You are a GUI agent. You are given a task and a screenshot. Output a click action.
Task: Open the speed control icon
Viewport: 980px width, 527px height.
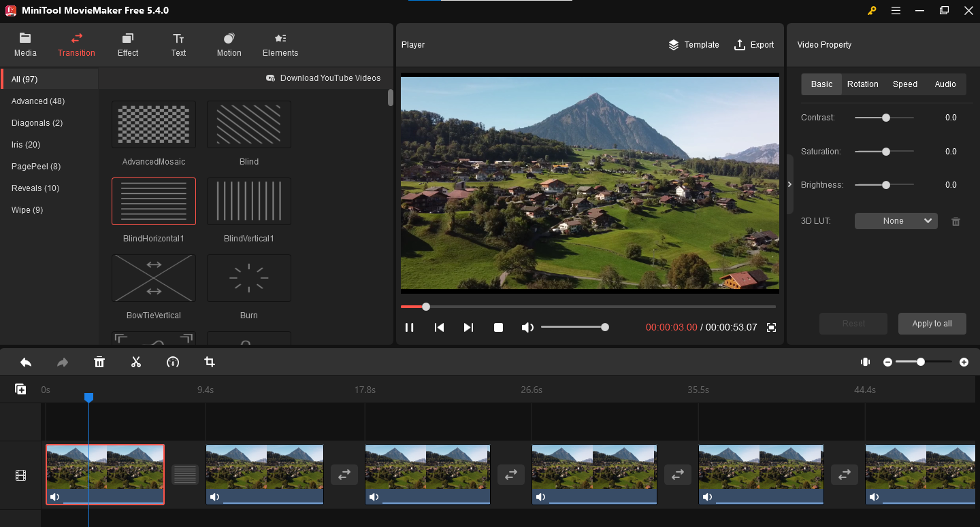point(173,362)
